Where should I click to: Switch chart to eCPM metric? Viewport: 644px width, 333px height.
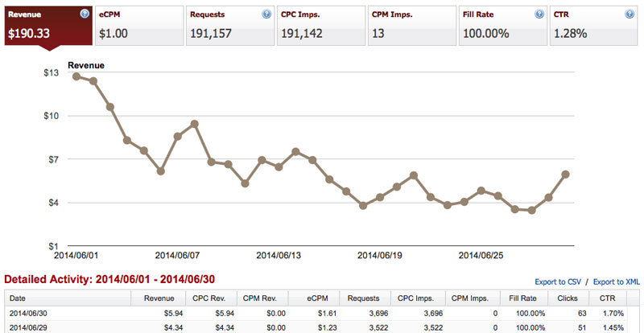[139, 26]
